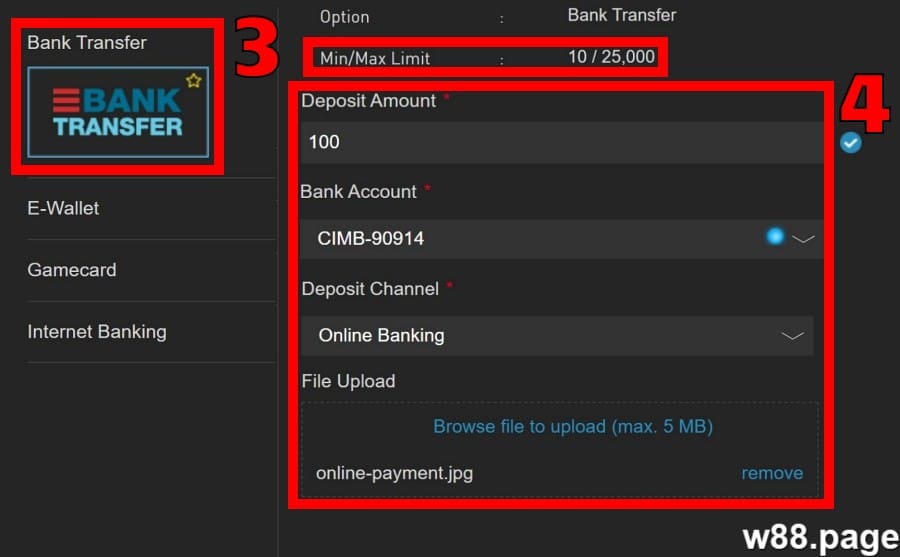
Task: Click the blue checkmark beside deposit amount
Action: (851, 142)
